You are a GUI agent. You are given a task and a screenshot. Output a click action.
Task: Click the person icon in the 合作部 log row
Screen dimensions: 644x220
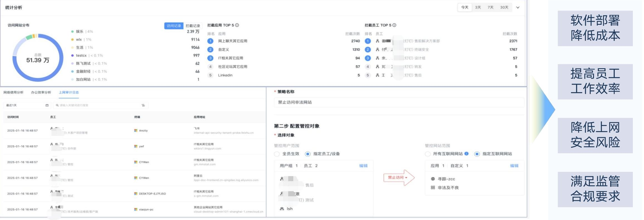tap(52, 144)
